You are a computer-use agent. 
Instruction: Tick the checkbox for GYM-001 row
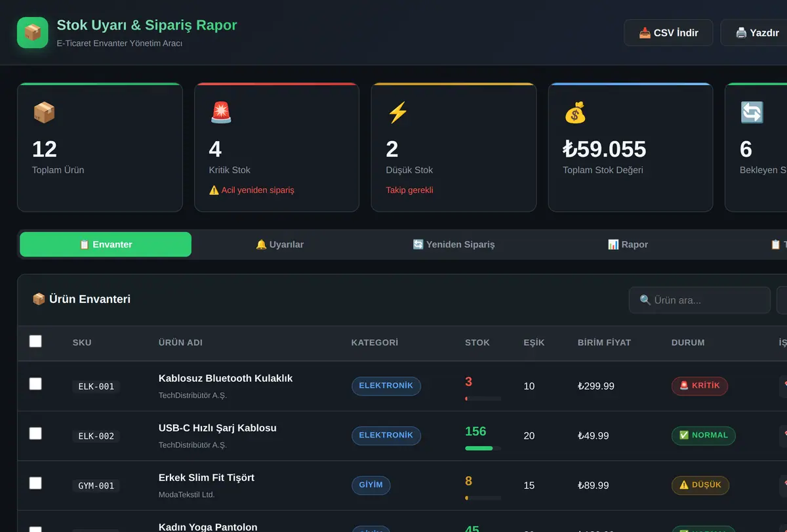(35, 483)
